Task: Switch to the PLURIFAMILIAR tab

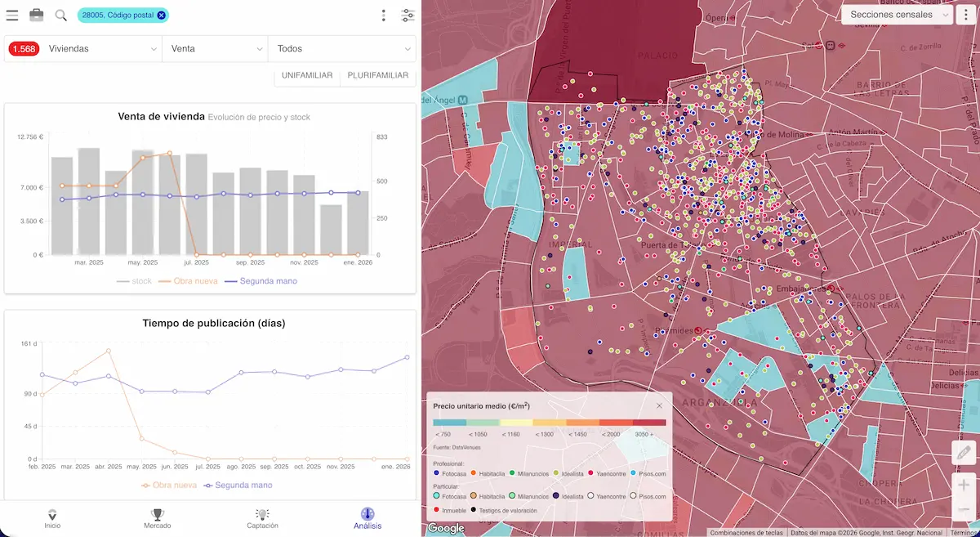Action: click(x=377, y=74)
